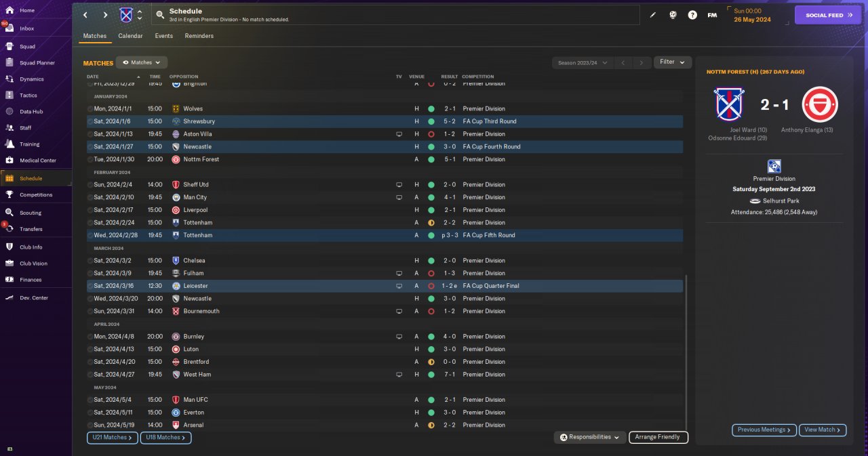
Task: Sort by Date column header
Action: [92, 77]
